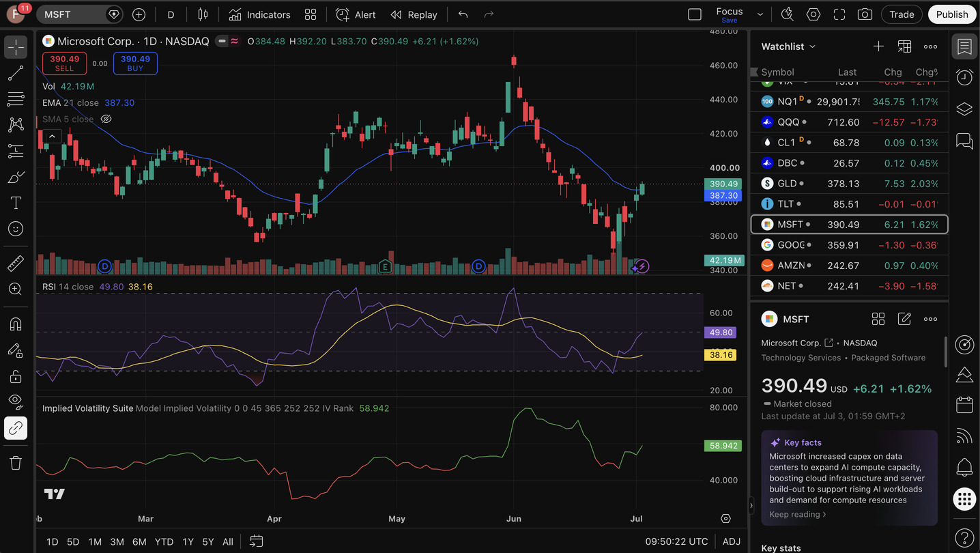The image size is (980, 553).
Task: Open the alerts clock sidebar icon
Action: [964, 78]
